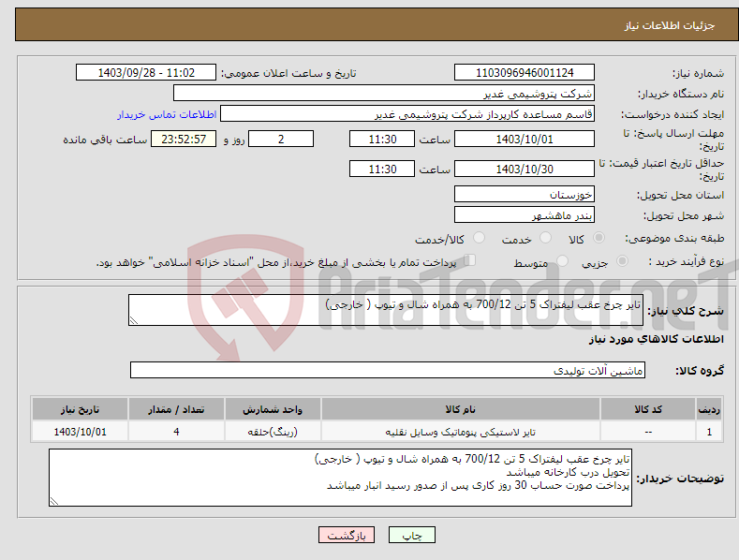Click the general description text area
This screenshot has width=739, height=560.
pos(386,310)
